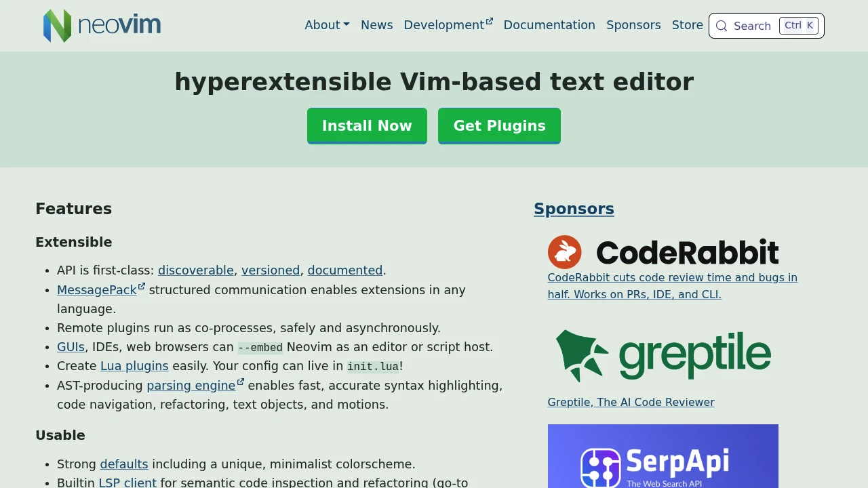This screenshot has width=868, height=488.
Task: Open the GUIs link
Action: [71, 347]
